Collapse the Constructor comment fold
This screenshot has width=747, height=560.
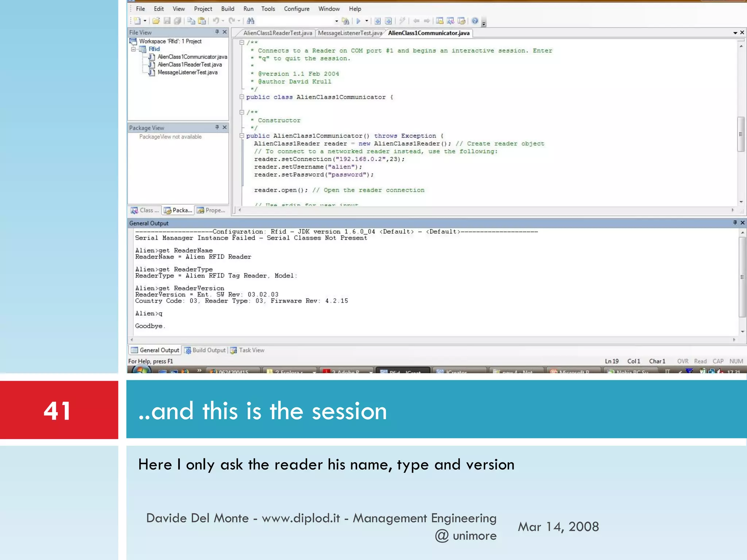coord(241,112)
